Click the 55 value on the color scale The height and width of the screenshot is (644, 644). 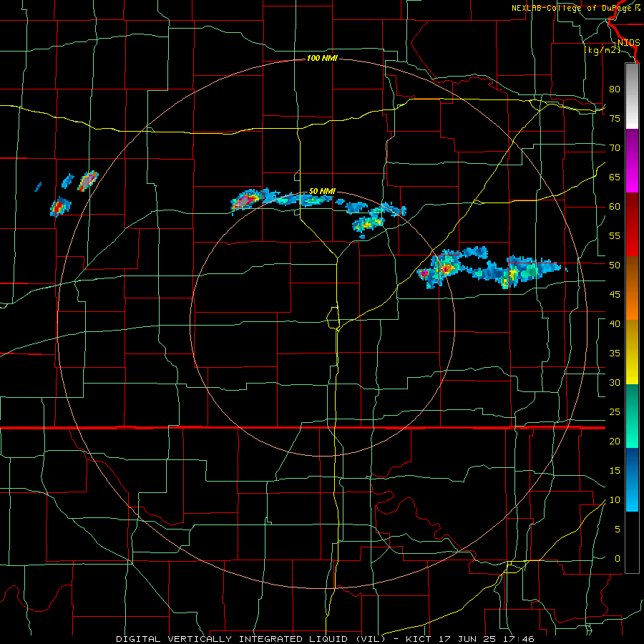coord(615,235)
